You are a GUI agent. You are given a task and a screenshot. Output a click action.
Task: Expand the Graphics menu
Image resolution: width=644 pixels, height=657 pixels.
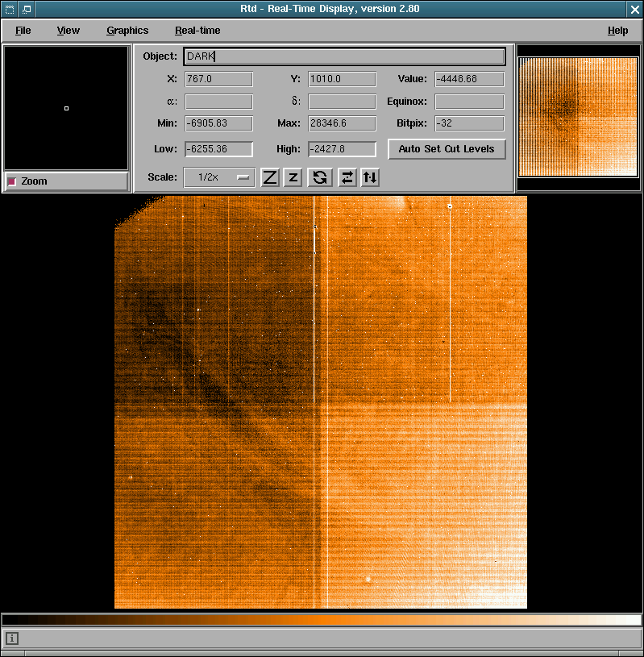(x=127, y=31)
